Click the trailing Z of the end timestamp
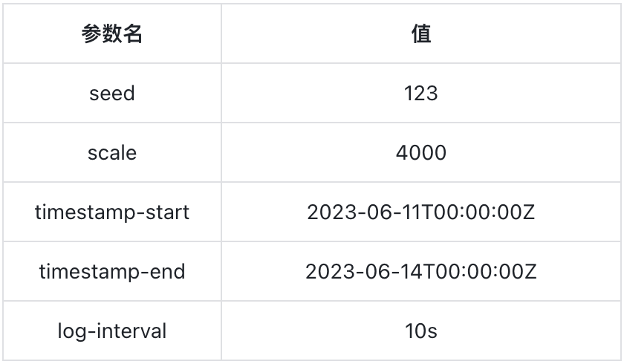 pyautogui.click(x=530, y=272)
